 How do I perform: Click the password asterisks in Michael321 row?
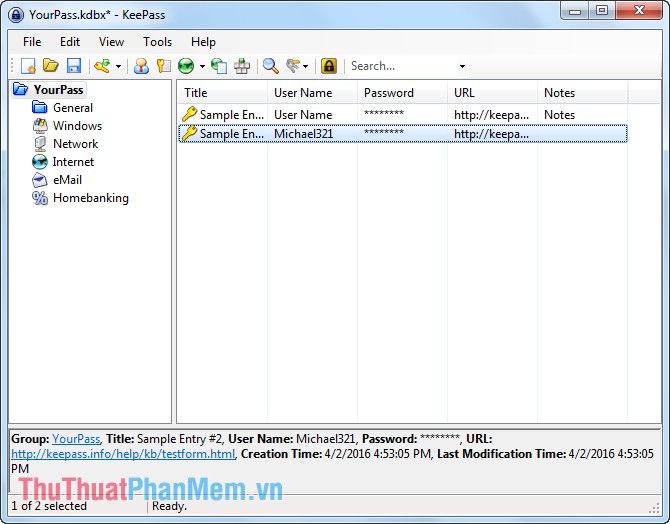(384, 132)
